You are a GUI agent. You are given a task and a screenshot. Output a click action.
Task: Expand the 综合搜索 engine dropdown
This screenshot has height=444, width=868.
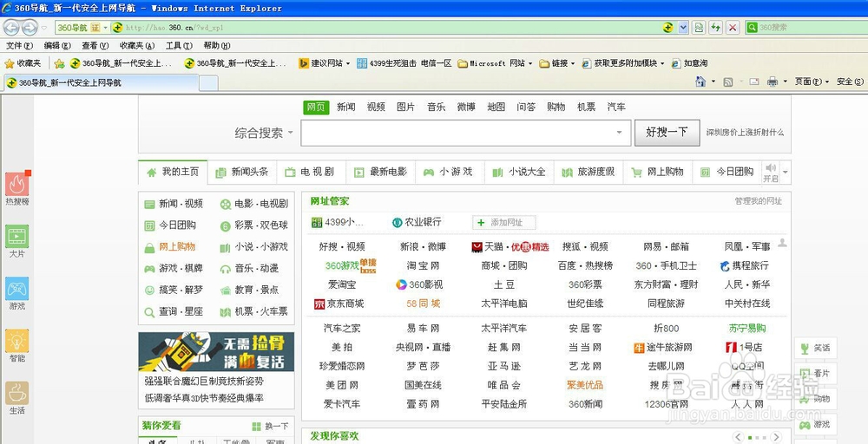(290, 134)
